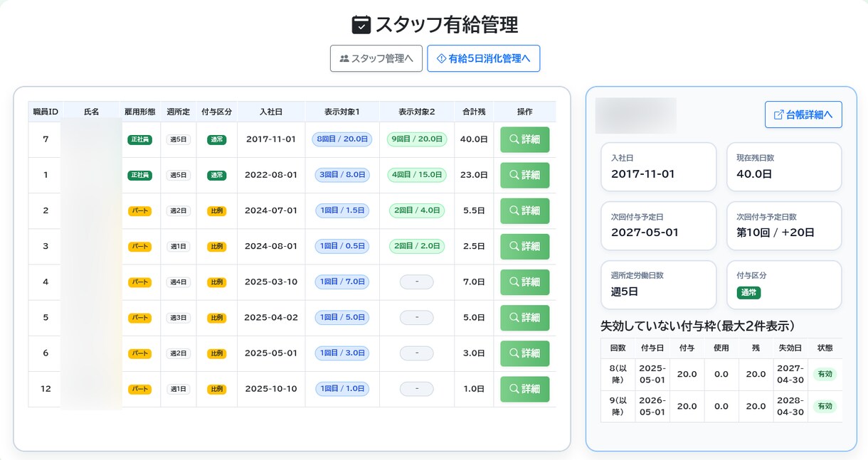Viewport: 868px width, 460px height.
Task: Click 1回目 / 1.0日 badge
Action: point(342,389)
